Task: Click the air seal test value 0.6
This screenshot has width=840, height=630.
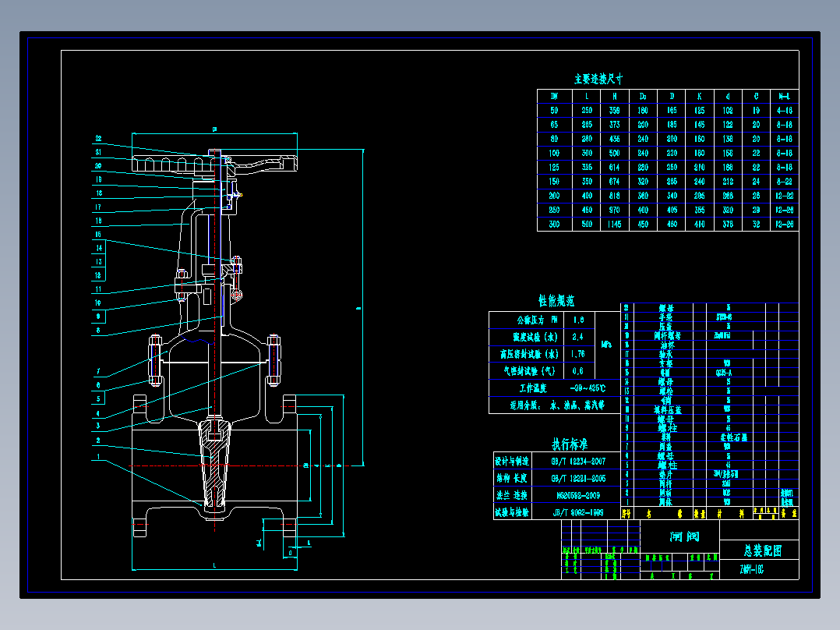Action: [577, 371]
